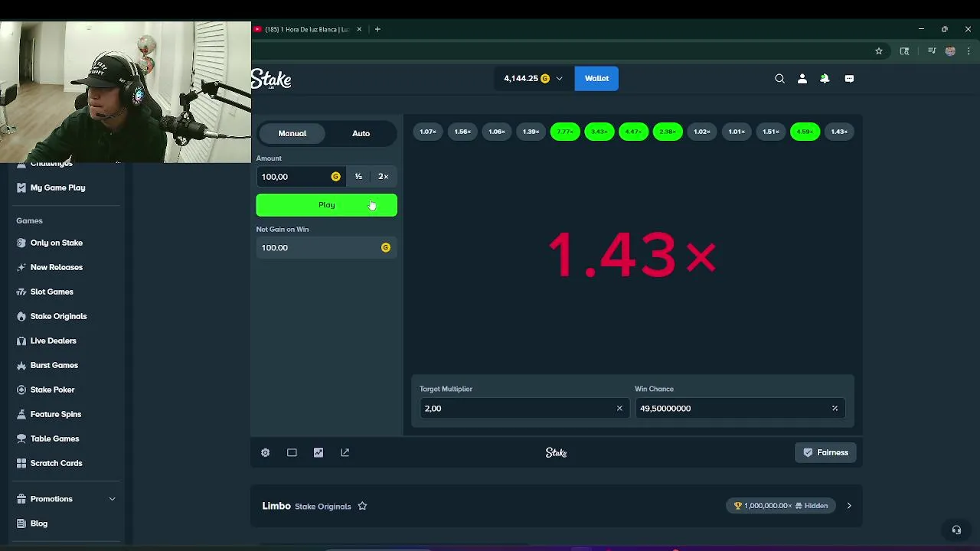This screenshot has height=551, width=980.
Task: Expand the Limbo game details chevron
Action: 848,506
